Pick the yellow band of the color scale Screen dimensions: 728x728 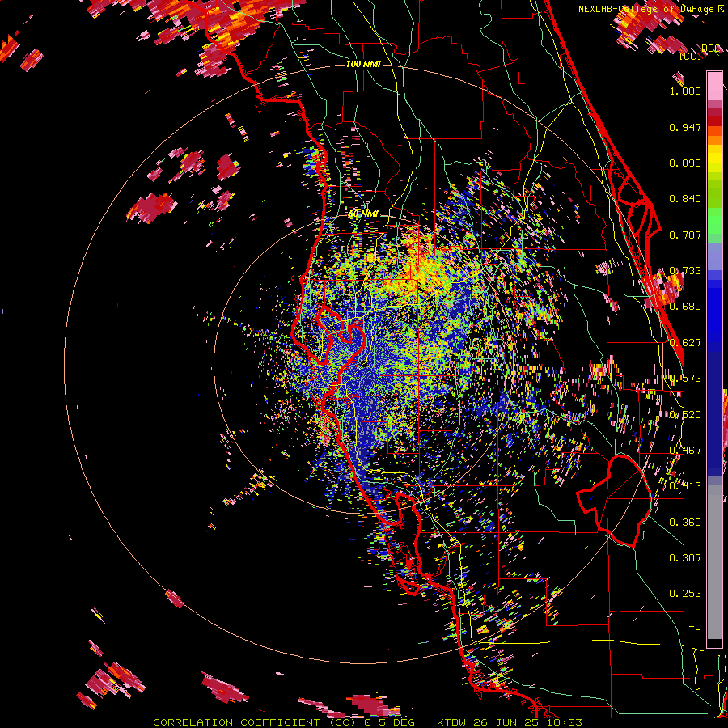pos(714,159)
